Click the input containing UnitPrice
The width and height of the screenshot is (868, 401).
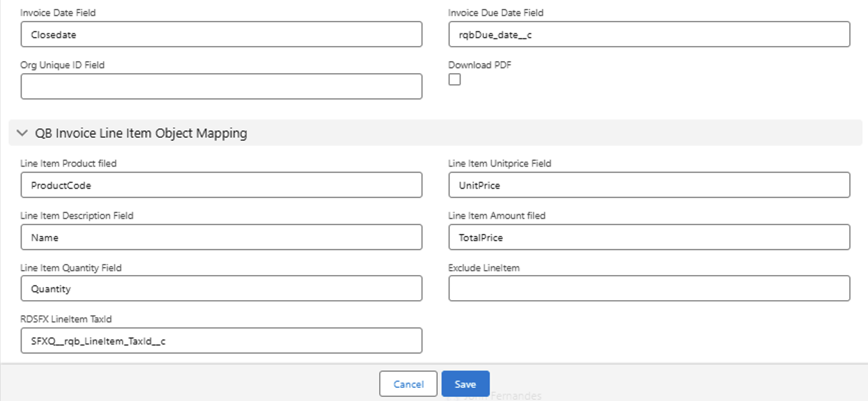click(649, 185)
